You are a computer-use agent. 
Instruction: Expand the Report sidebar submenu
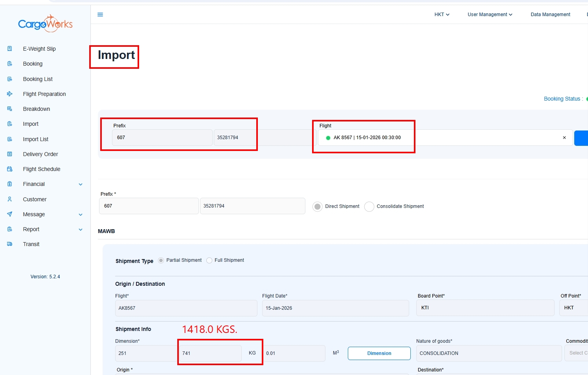[81, 230]
